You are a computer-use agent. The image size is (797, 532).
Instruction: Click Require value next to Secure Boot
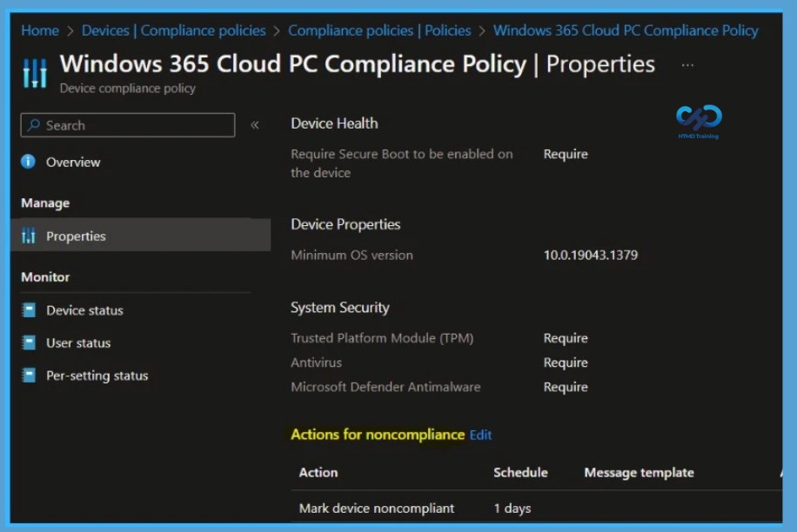(566, 155)
